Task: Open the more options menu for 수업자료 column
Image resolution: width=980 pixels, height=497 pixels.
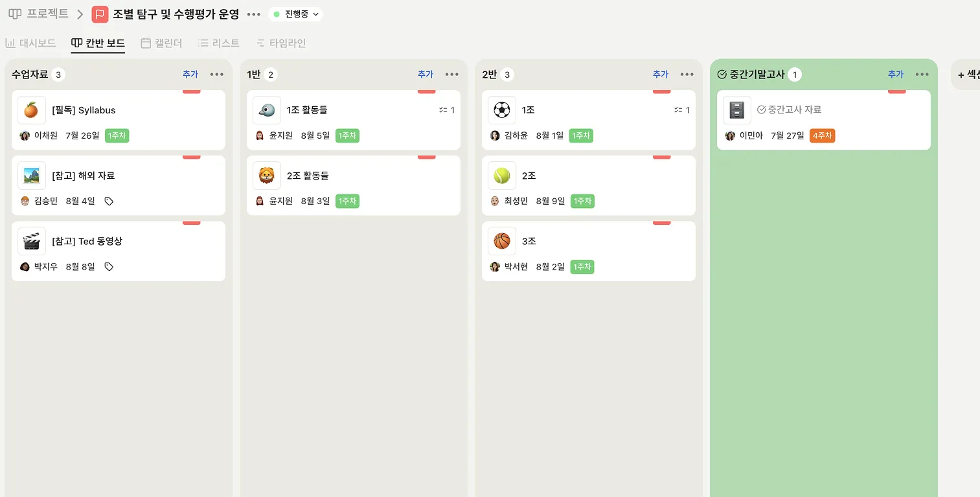Action: (217, 75)
